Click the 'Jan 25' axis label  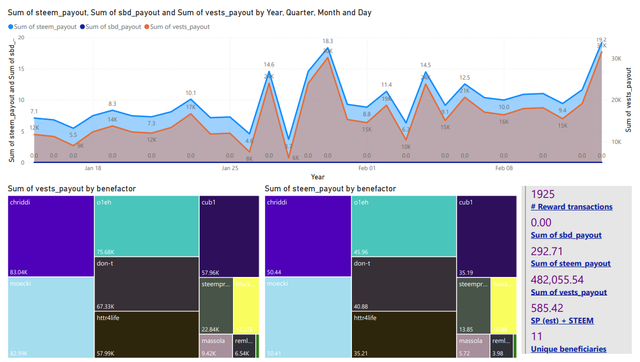(229, 168)
